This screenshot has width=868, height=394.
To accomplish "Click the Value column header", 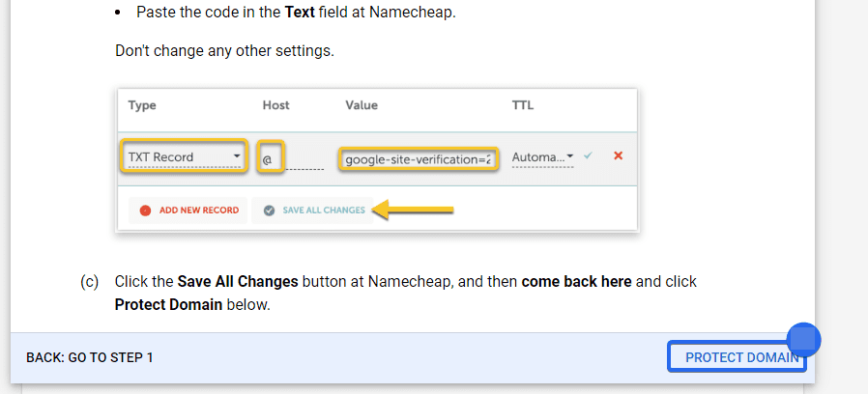I will click(x=362, y=105).
